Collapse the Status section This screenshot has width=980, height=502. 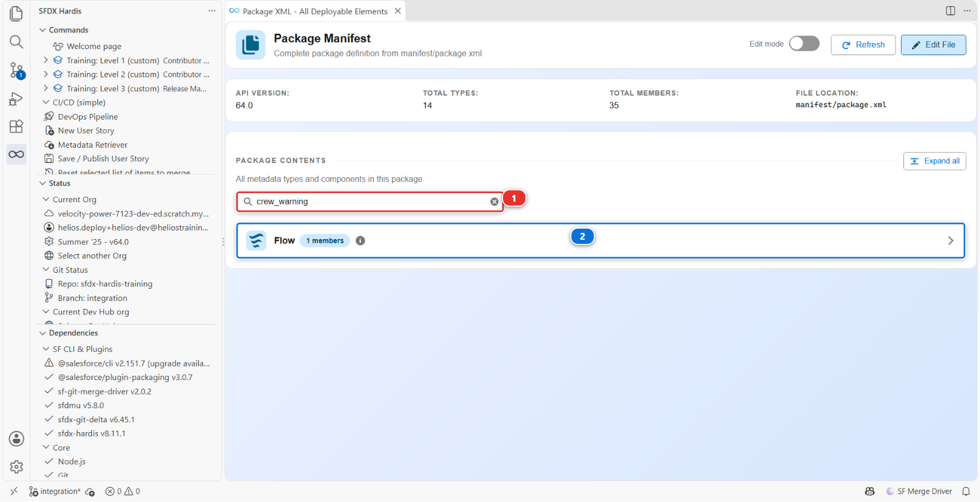pyautogui.click(x=43, y=183)
